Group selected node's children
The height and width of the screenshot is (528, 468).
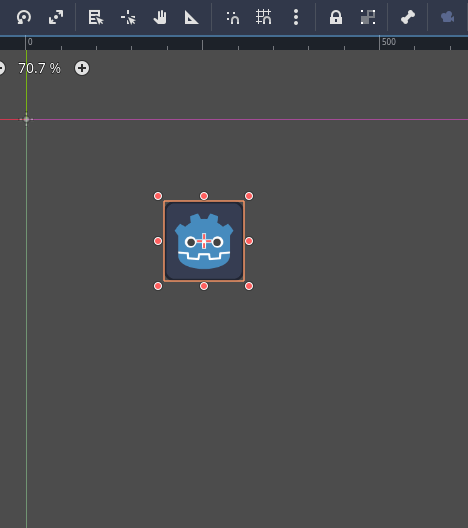pos(368,17)
